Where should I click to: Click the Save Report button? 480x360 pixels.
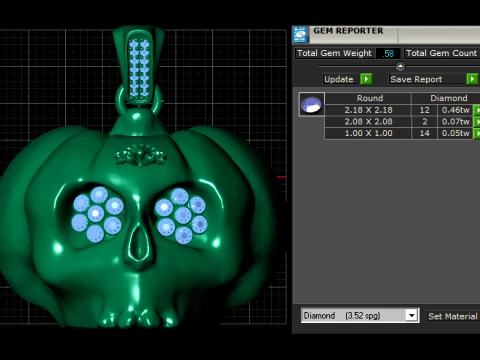[427, 79]
